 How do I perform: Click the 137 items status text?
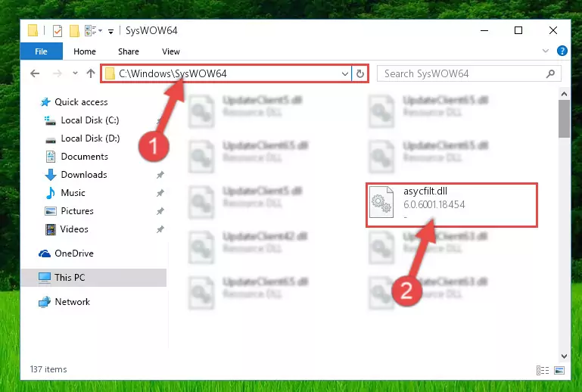(48, 369)
